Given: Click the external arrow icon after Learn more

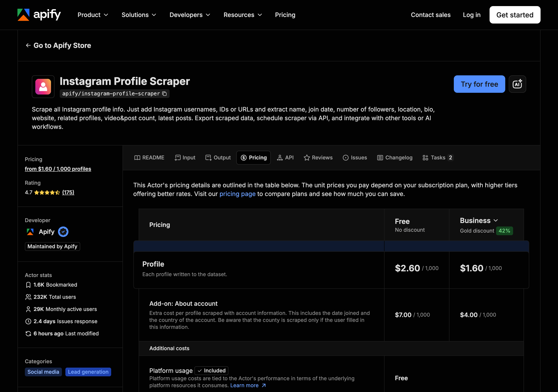Looking at the screenshot, I should click(264, 385).
